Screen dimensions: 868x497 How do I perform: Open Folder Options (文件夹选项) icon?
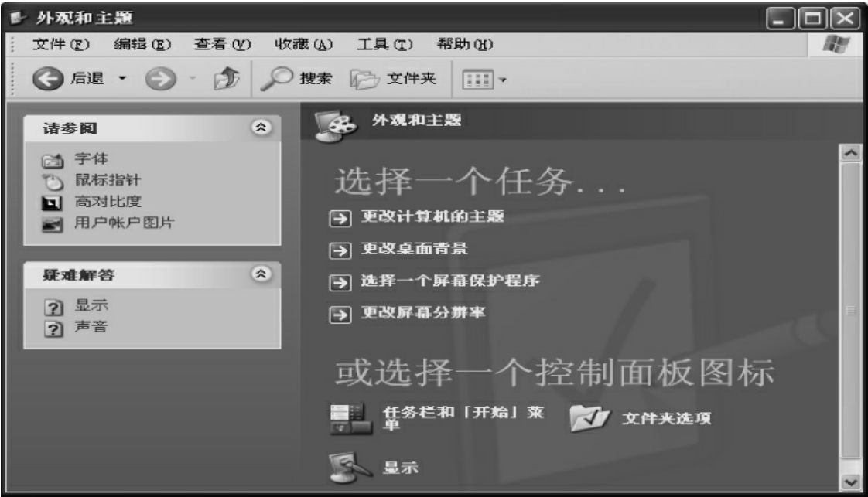click(x=589, y=418)
